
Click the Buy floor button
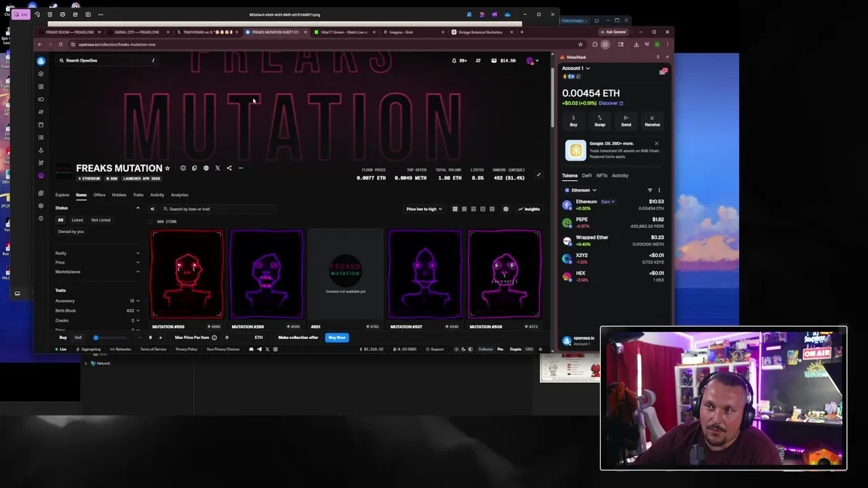pos(337,338)
